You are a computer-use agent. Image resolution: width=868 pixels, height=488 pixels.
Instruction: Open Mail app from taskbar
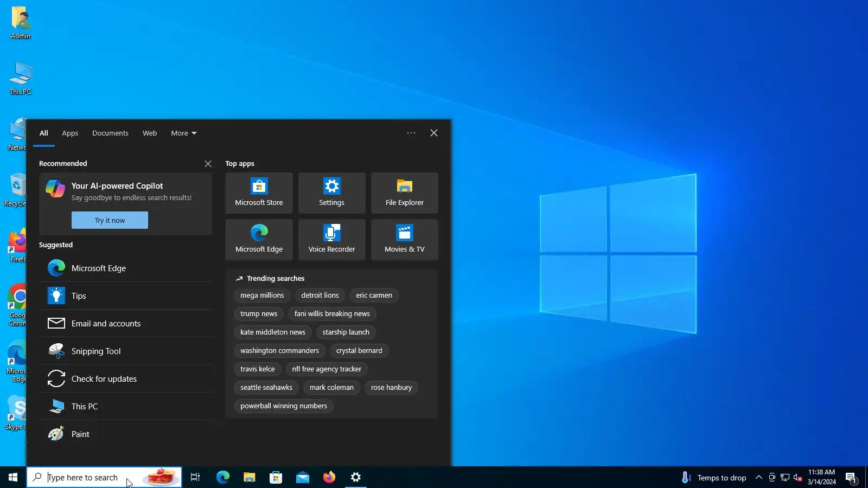pos(302,477)
